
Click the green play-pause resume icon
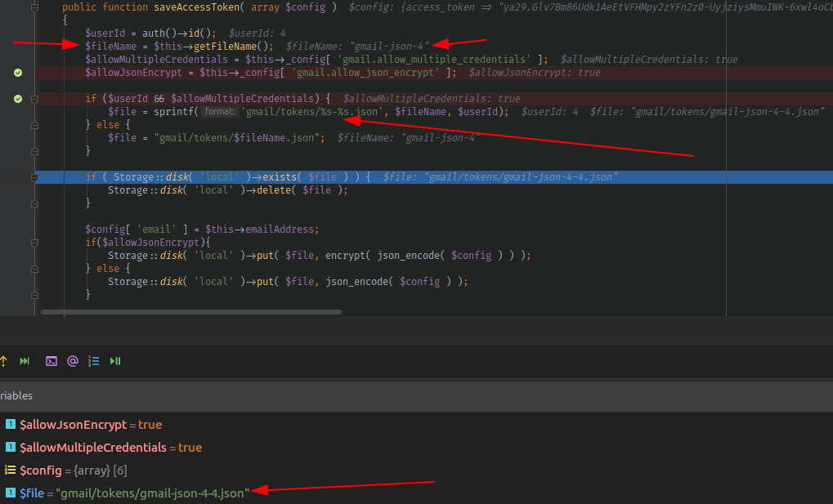pos(114,360)
